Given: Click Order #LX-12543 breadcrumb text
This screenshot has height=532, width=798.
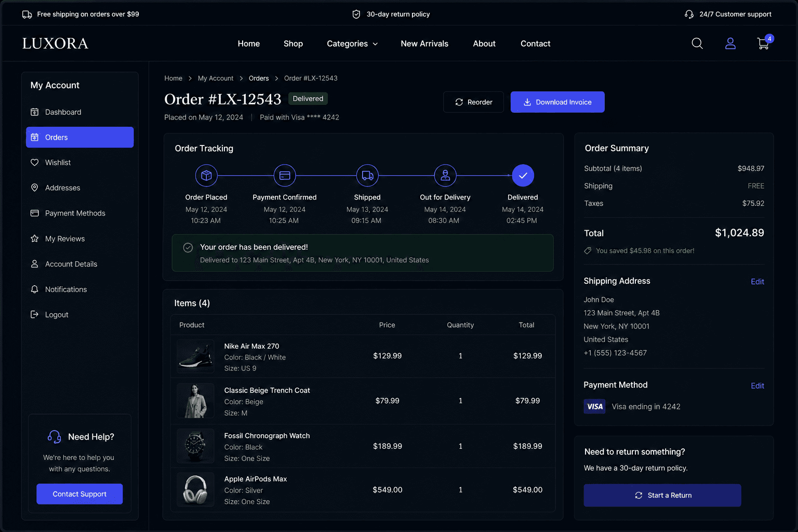Looking at the screenshot, I should coord(311,78).
